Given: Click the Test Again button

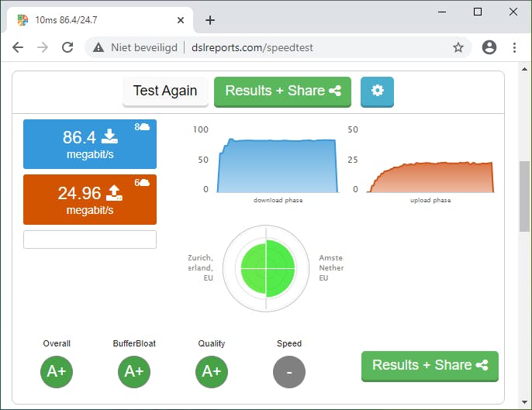Looking at the screenshot, I should click(165, 91).
